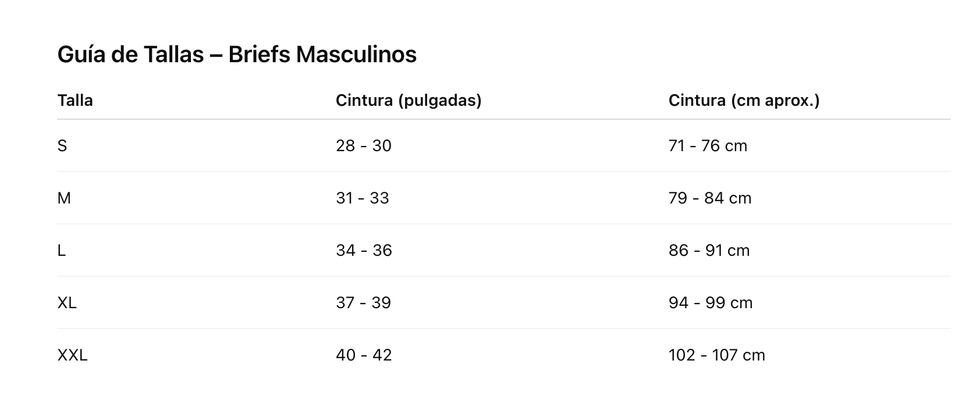The image size is (980, 414).
Task: Click the 31 - 33 inches value
Action: (363, 198)
